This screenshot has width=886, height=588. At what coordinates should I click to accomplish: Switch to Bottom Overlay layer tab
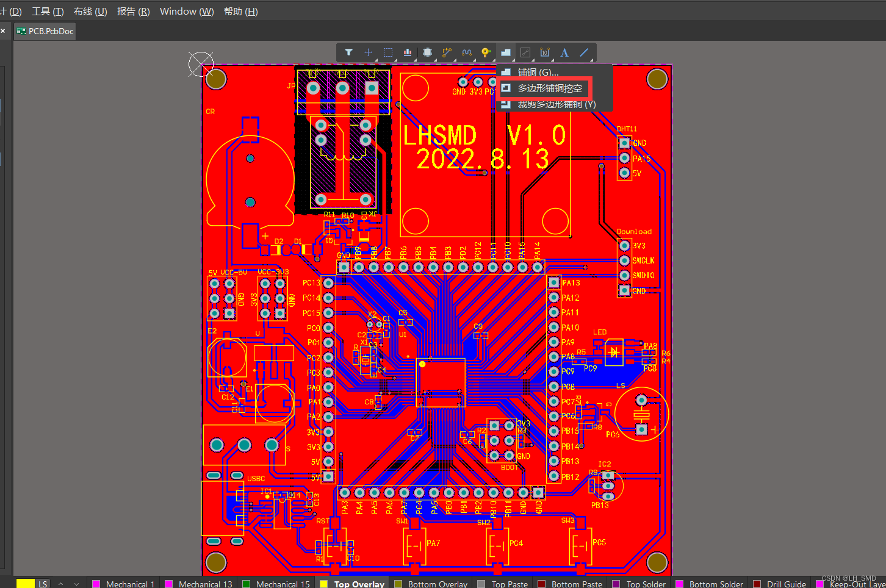pos(431,584)
